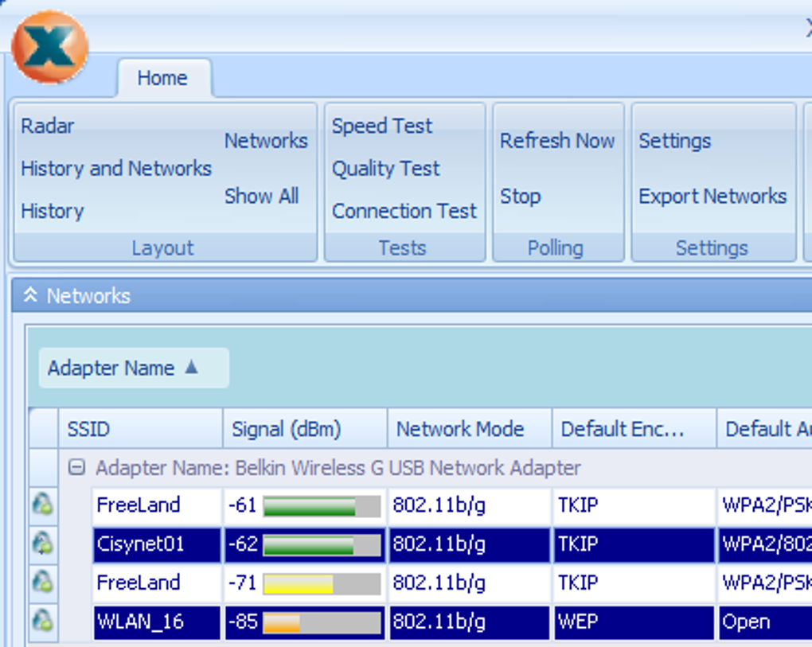Viewport: 812px width, 647px height.
Task: Open Export Networks
Action: pos(712,197)
